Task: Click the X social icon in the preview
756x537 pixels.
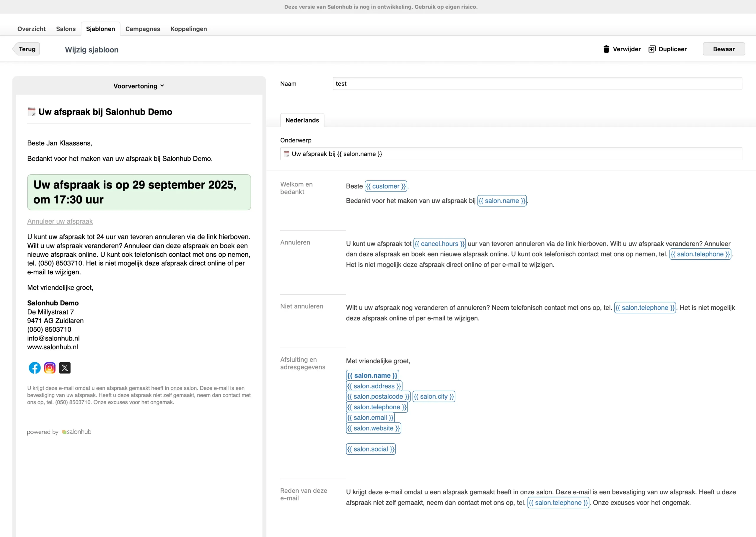Action: pos(65,368)
